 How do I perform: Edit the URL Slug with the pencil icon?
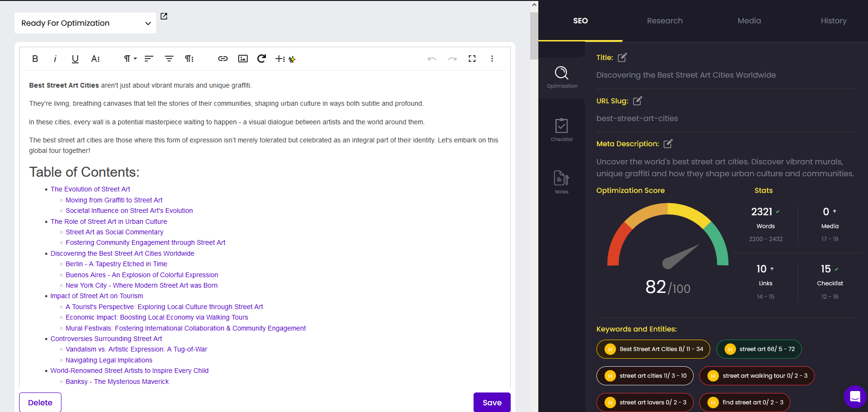[x=637, y=101]
